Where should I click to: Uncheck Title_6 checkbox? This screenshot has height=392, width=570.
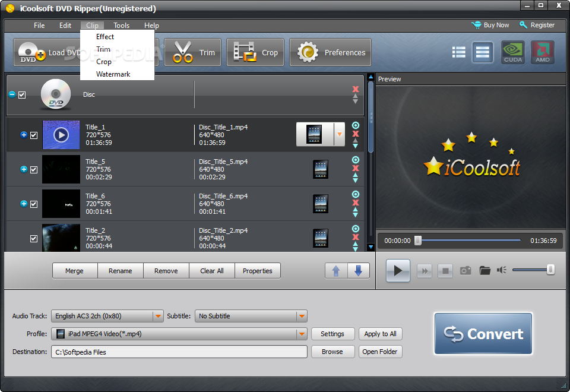tap(34, 204)
